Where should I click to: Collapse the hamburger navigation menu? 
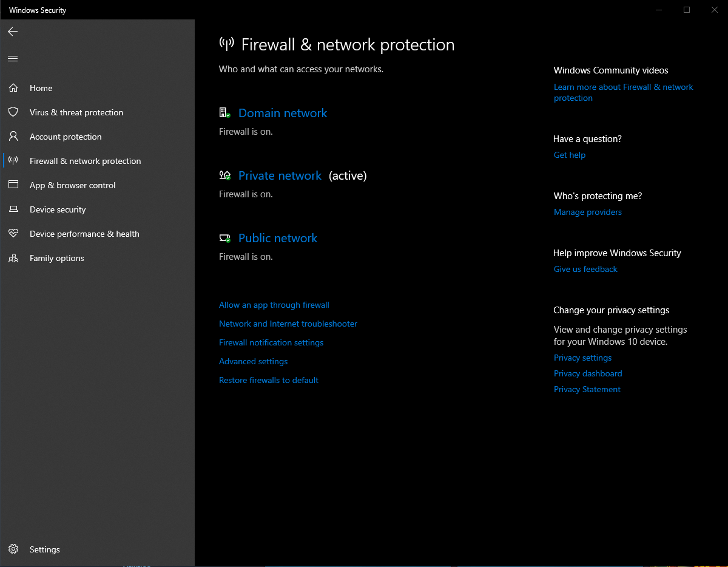pyautogui.click(x=13, y=59)
